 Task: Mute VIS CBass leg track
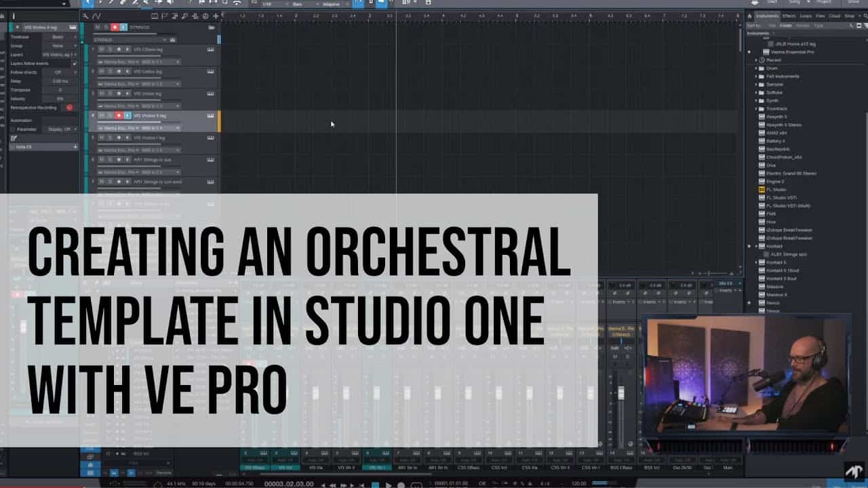(x=102, y=49)
